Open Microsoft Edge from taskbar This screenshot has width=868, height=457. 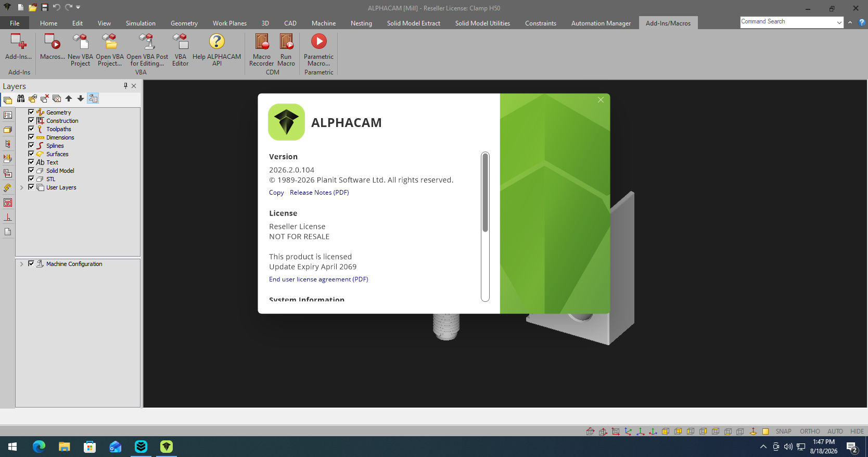click(x=39, y=447)
